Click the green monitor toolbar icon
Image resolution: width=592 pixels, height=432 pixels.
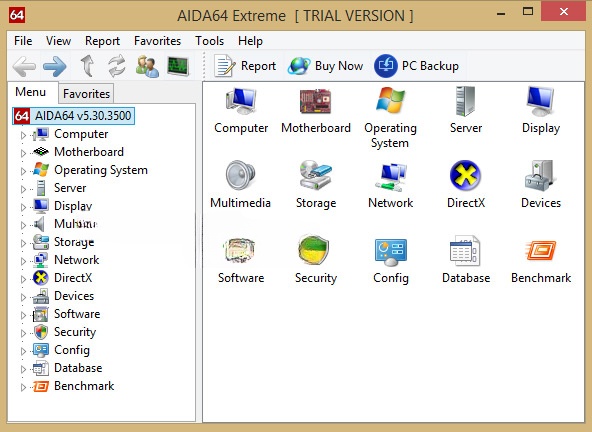coord(178,66)
